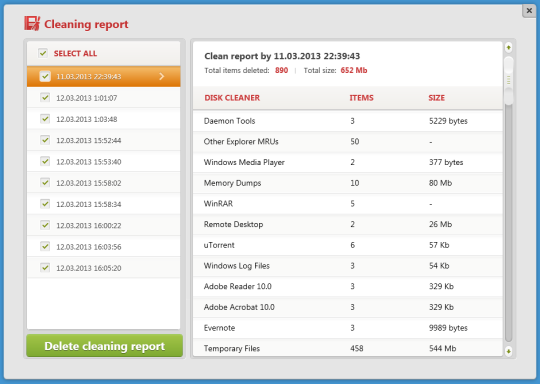Screen dimensions: 540x384
Task: Uncheck the 12.03.2013 16:03:56 report checkbox
Action: pyautogui.click(x=45, y=246)
